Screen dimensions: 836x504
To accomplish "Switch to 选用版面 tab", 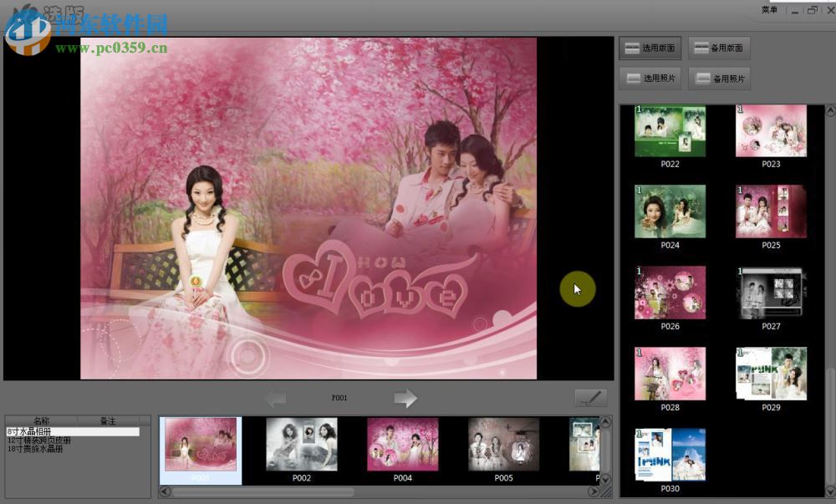I will (x=650, y=48).
